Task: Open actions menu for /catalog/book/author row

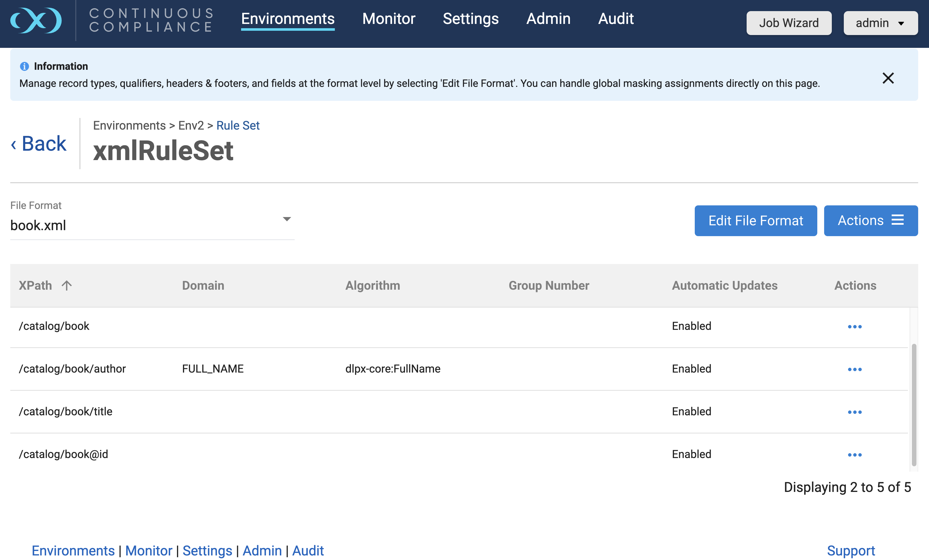Action: pos(854,369)
